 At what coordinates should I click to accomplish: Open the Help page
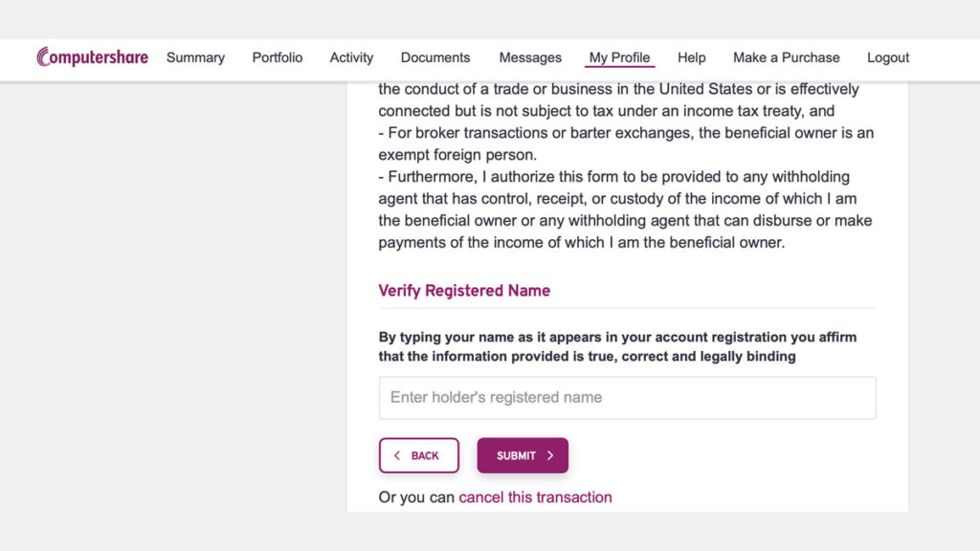point(691,57)
